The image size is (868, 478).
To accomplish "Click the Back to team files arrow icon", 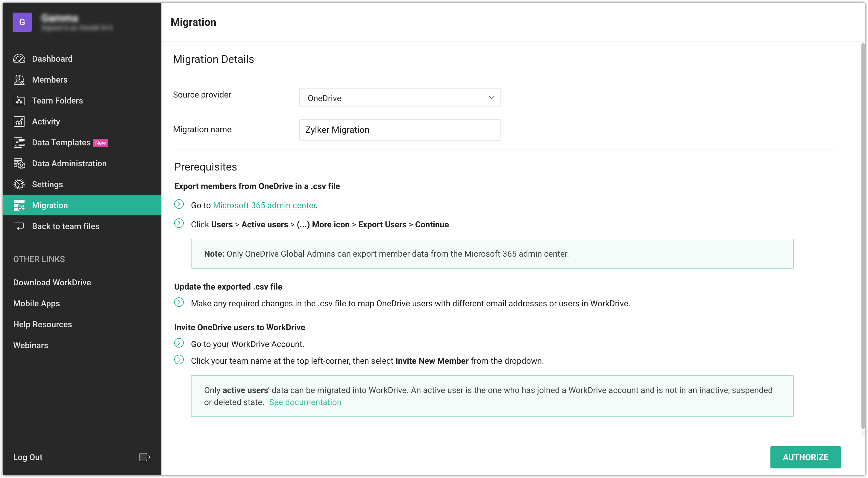I will 19,226.
